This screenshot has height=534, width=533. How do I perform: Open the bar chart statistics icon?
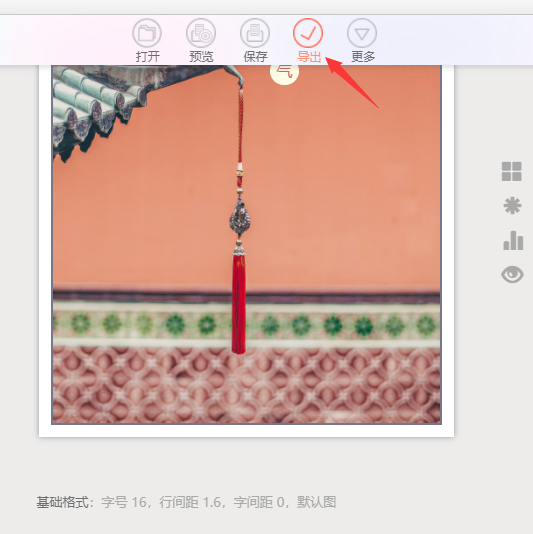pyautogui.click(x=513, y=240)
